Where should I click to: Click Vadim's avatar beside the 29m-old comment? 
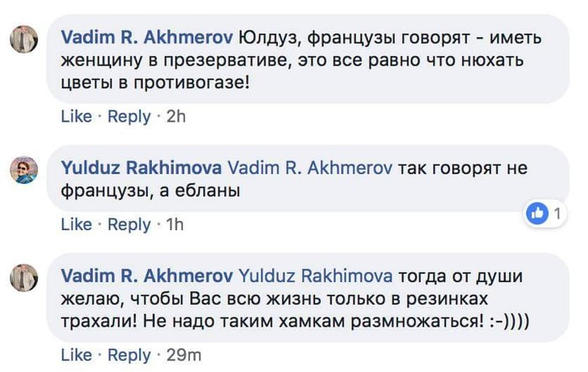[x=24, y=275]
